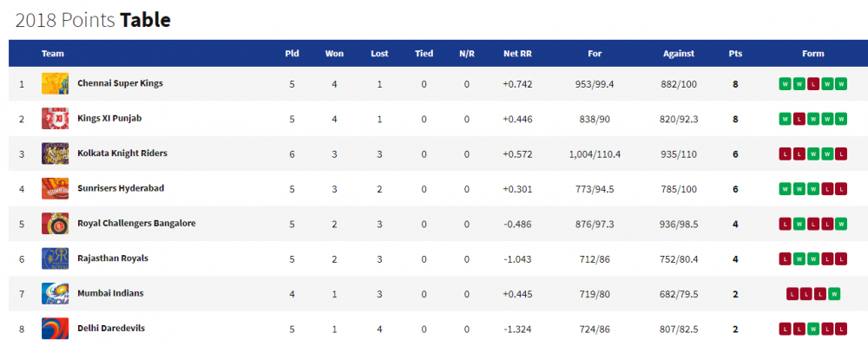
Task: Click the N/R column header
Action: click(x=467, y=54)
